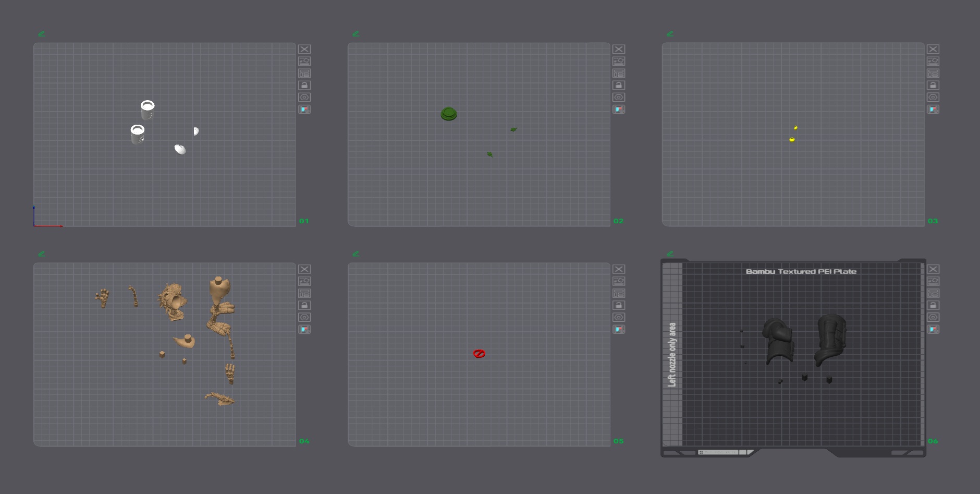
Task: Select the red ring object on plate 05
Action: point(479,354)
